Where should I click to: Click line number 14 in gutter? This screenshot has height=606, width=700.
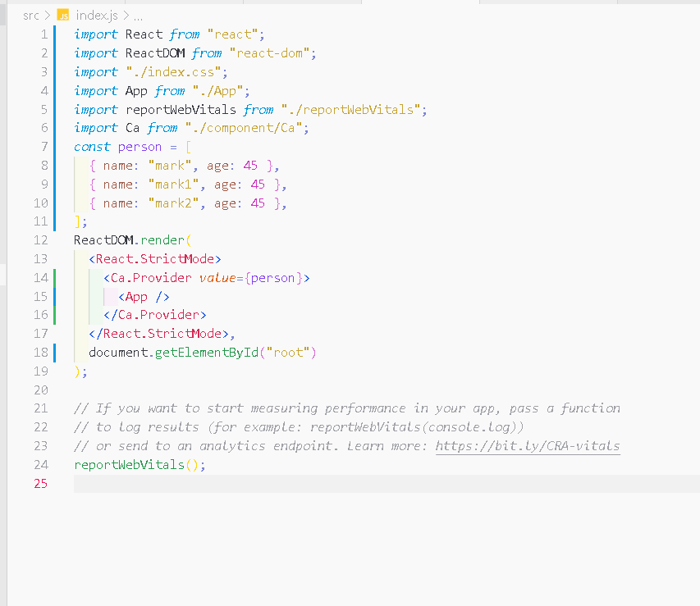tap(41, 277)
